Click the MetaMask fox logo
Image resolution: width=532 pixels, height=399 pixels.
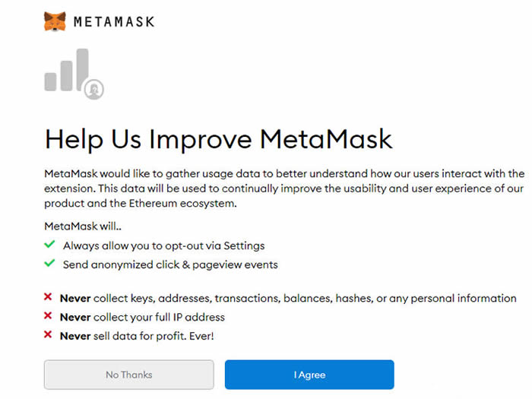[55, 21]
